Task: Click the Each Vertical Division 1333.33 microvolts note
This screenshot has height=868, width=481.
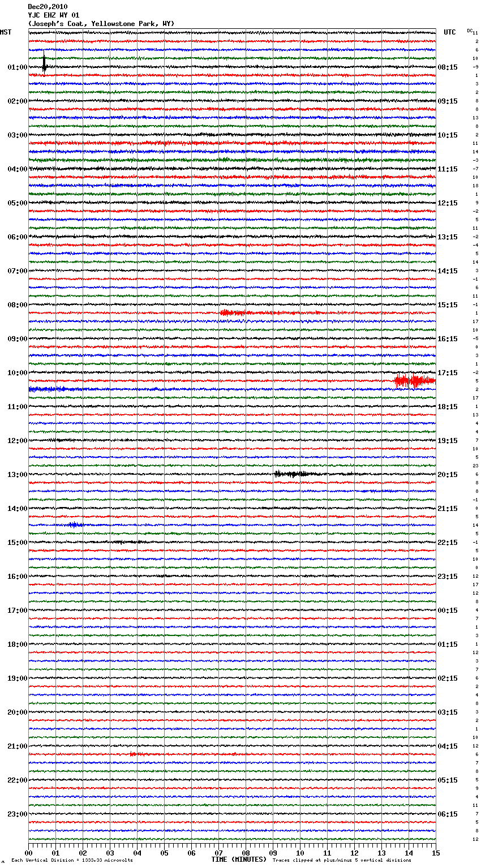Action: 72,860
